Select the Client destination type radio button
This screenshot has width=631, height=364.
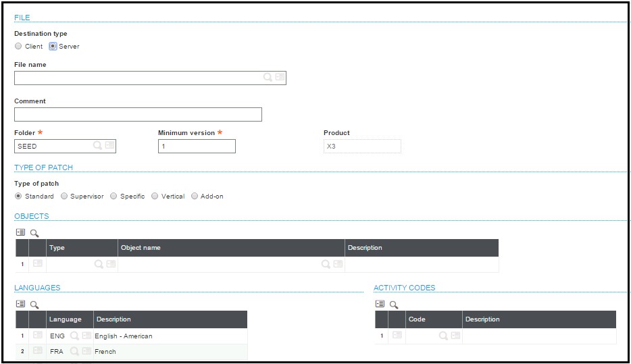coord(18,46)
